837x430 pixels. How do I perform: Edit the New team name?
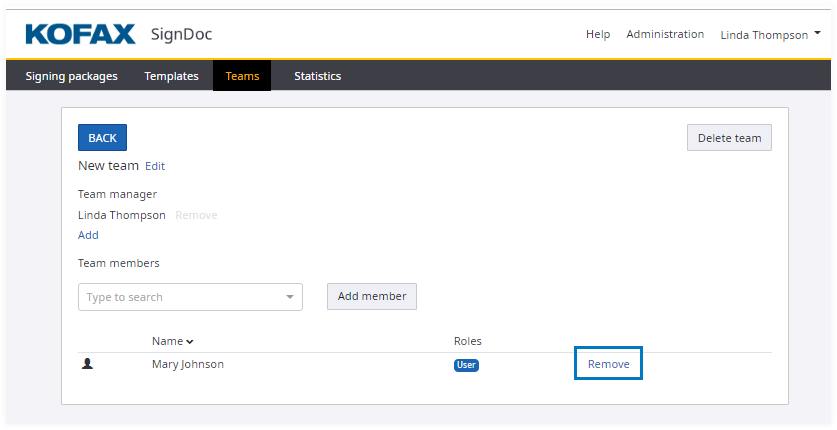[x=155, y=166]
